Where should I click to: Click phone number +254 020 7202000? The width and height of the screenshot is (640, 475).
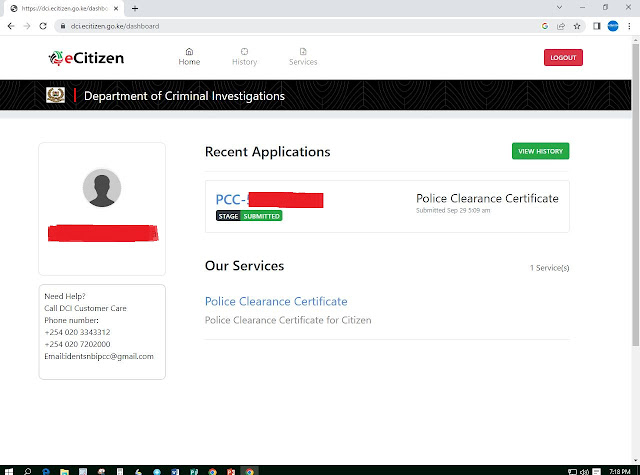78,344
